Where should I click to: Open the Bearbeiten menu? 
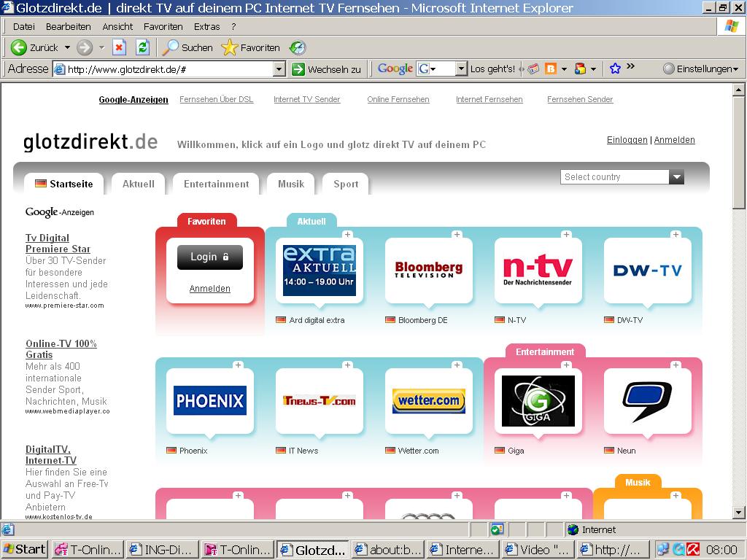pyautogui.click(x=68, y=27)
